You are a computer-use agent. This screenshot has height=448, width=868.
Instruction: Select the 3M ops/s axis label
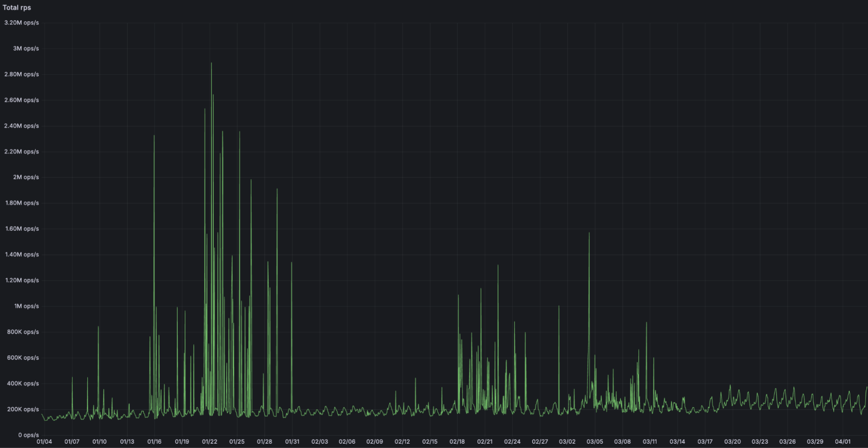coord(26,48)
